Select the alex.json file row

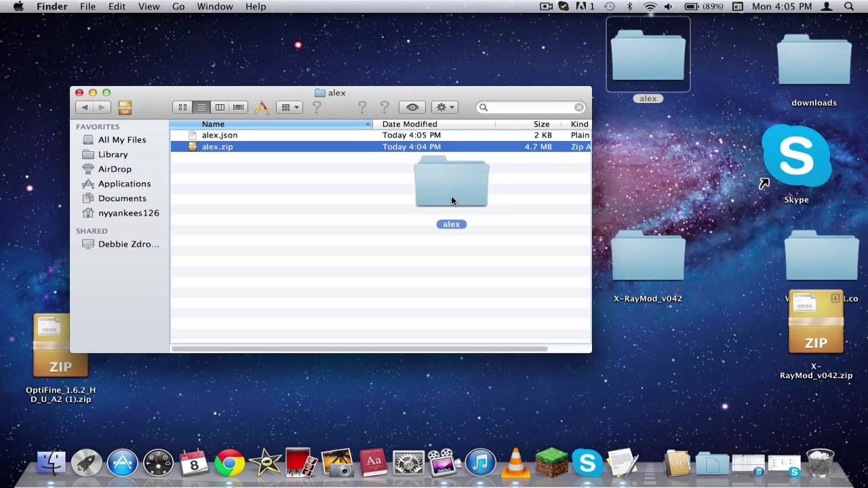click(x=380, y=135)
